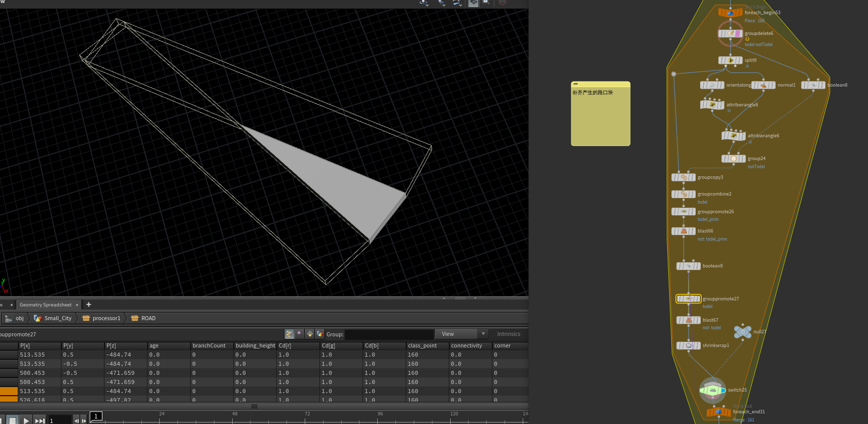Select the null27 node
Image resolution: width=868 pixels, height=424 pixels.
(743, 332)
